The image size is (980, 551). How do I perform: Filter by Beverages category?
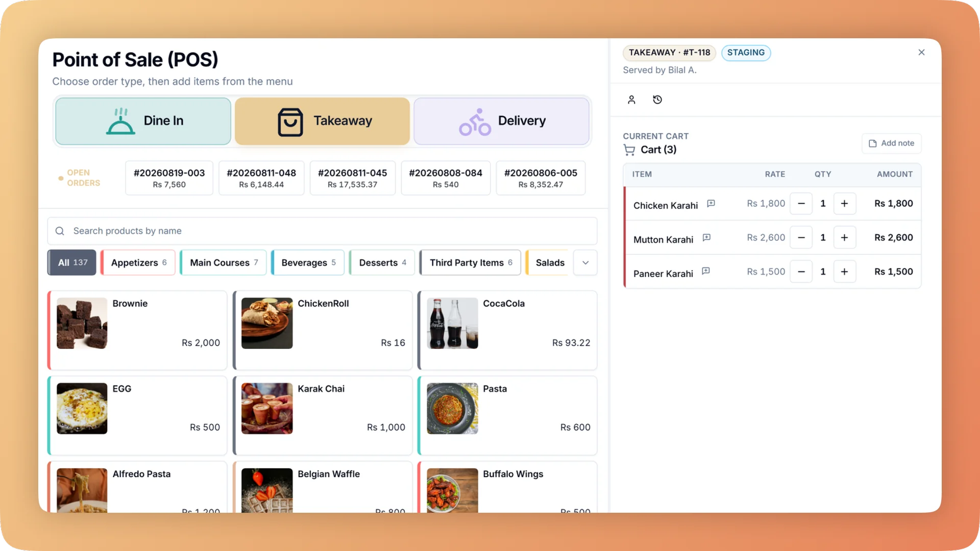[308, 263]
